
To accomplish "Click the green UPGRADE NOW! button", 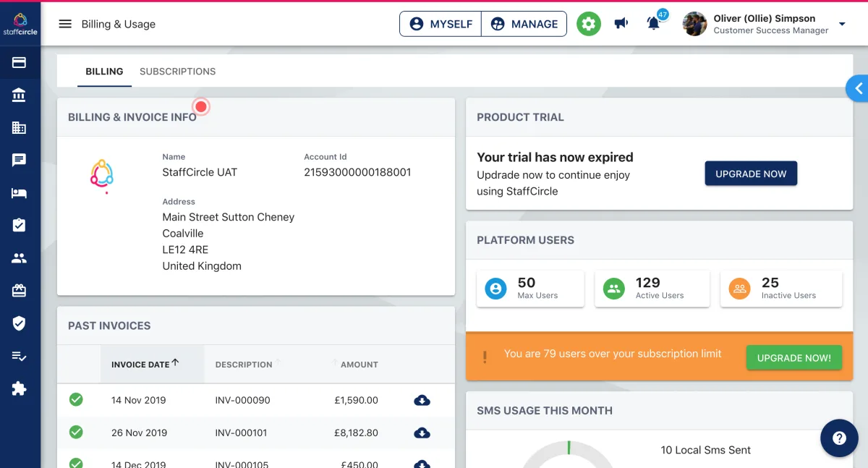I will tap(794, 358).
